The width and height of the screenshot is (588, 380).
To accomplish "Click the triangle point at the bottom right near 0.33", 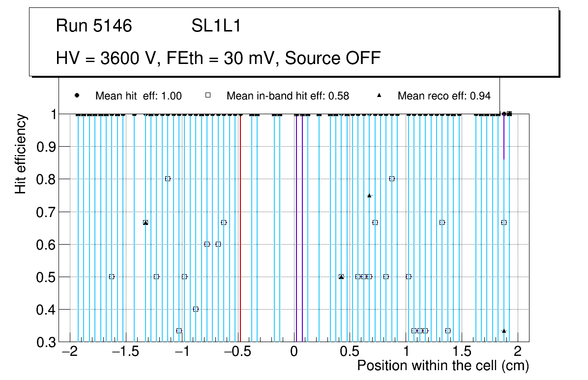I will click(504, 331).
